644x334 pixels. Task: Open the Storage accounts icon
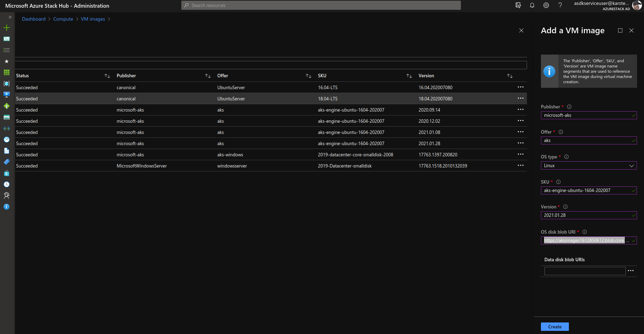pyautogui.click(x=6, y=117)
